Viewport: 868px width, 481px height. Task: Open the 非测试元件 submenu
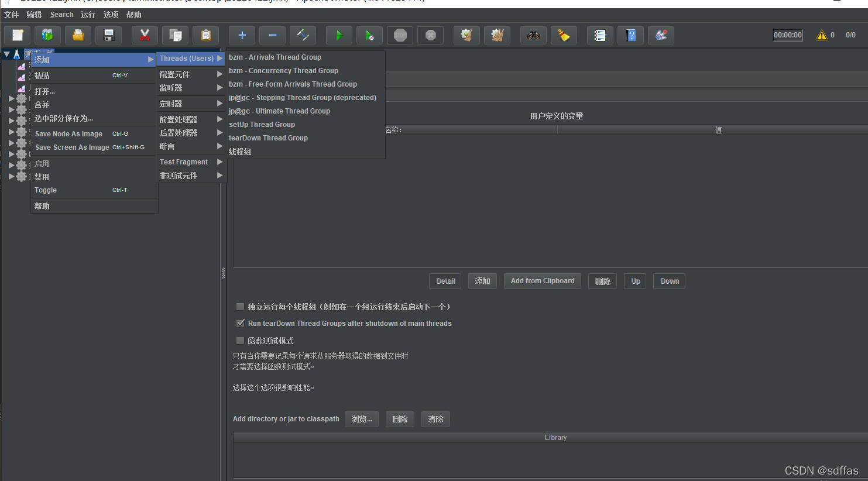point(191,176)
